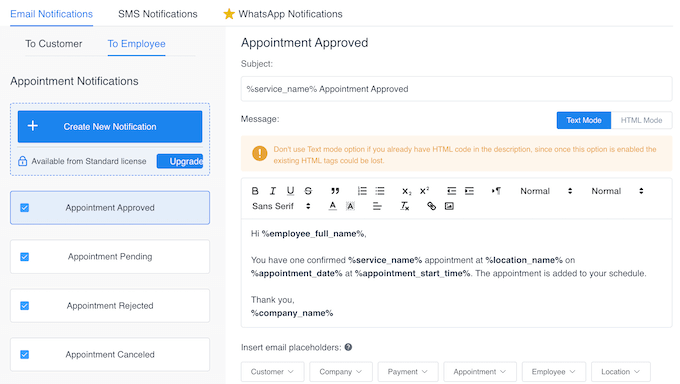Viewport: 680px width, 384px height.
Task: Clear formatting with the Tx icon
Action: 404,206
